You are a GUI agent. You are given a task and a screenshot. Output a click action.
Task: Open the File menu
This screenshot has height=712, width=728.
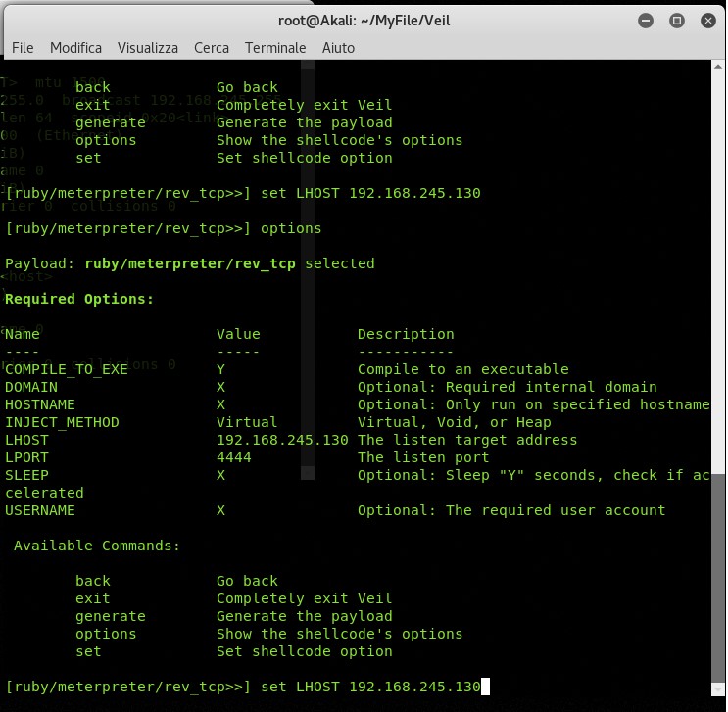click(23, 48)
